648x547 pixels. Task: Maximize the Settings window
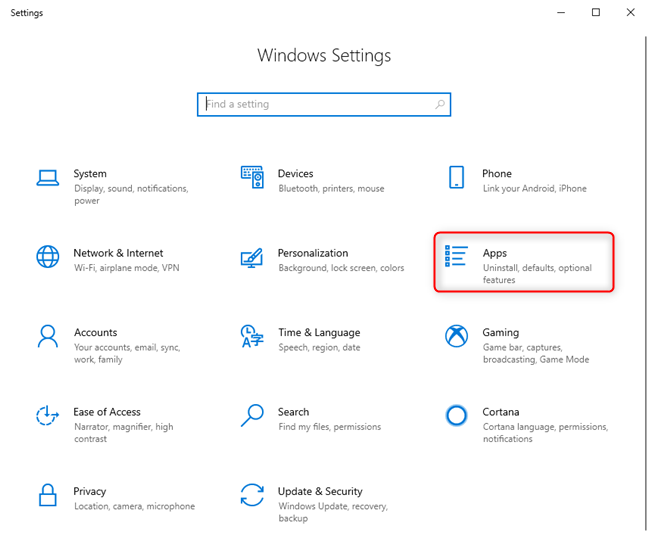tap(596, 12)
